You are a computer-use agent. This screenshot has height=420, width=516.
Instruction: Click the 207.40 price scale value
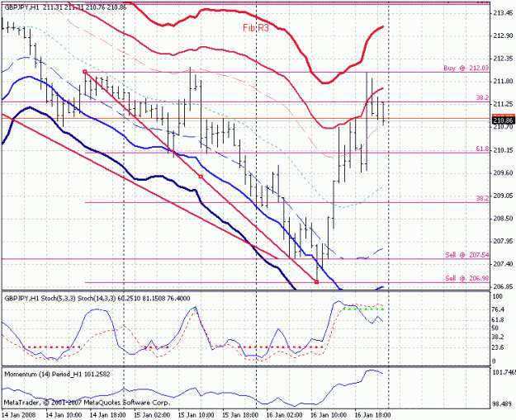coord(503,264)
